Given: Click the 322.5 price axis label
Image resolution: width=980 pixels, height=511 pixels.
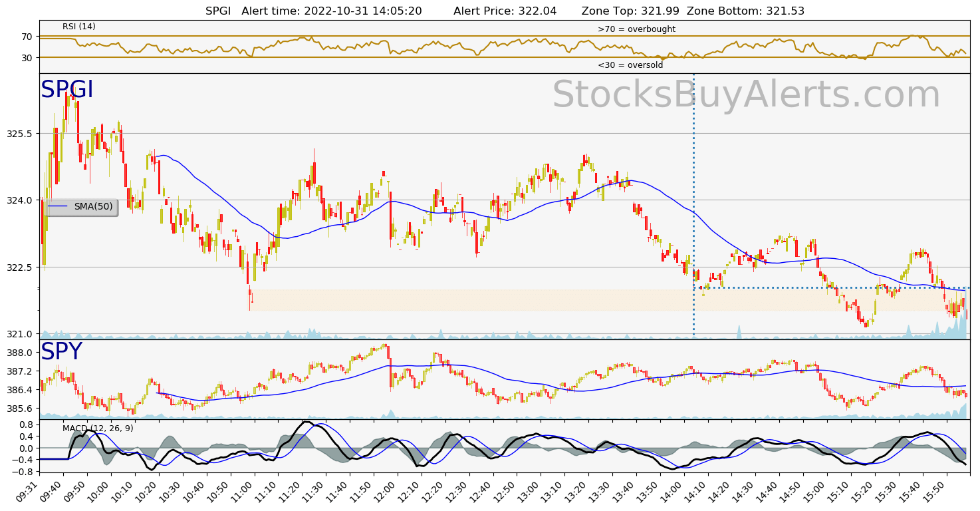Looking at the screenshot, I should click(20, 267).
